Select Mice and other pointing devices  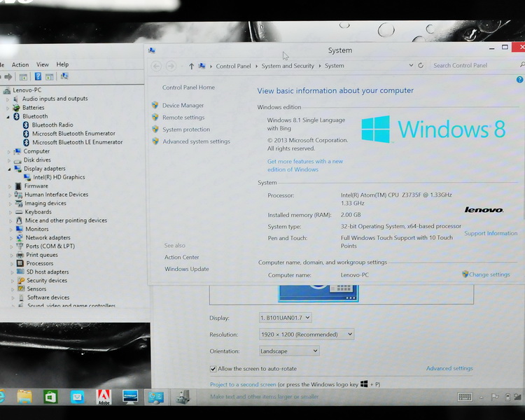coord(66,220)
